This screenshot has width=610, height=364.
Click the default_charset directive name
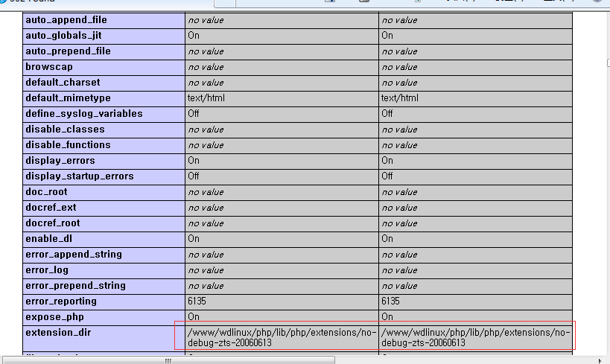[63, 82]
